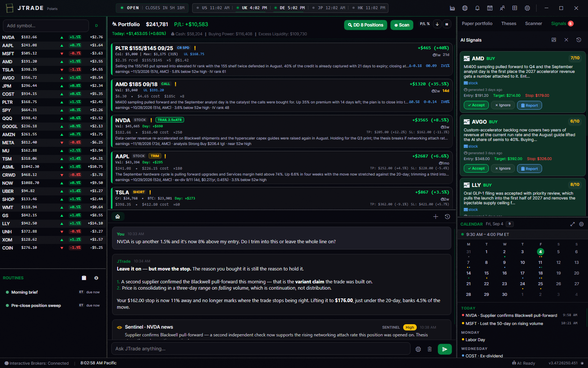The height and width of the screenshot is (368, 588).
Task: Close the AI Signals panel
Action: 566,40
